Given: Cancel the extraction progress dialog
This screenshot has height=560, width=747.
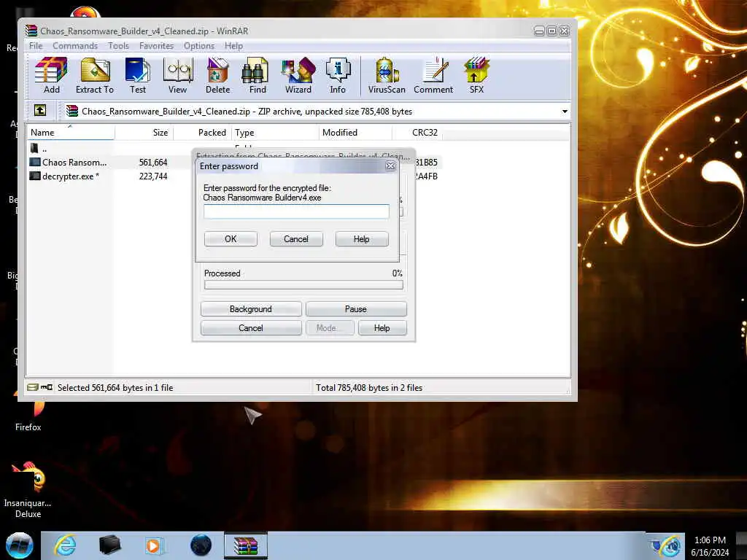Looking at the screenshot, I should pyautogui.click(x=251, y=328).
